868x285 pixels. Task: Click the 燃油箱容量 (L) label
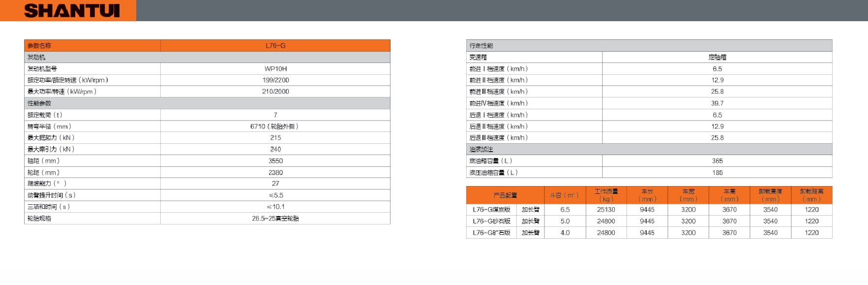click(491, 161)
